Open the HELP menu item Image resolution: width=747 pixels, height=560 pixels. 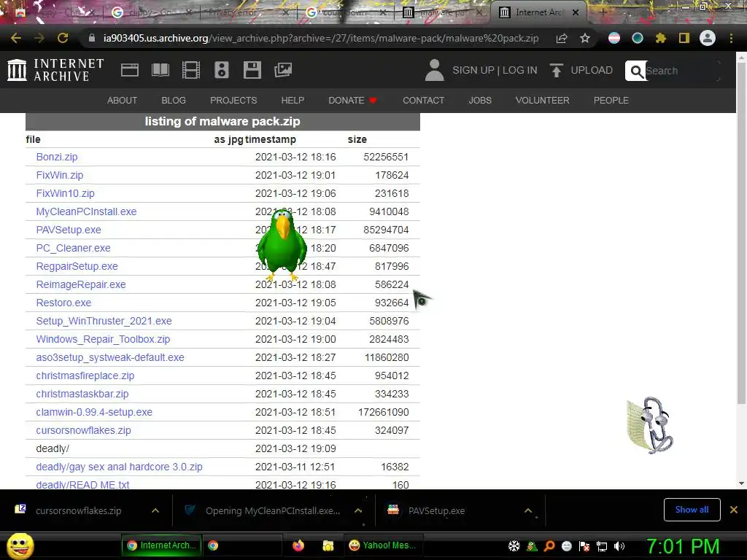293,101
